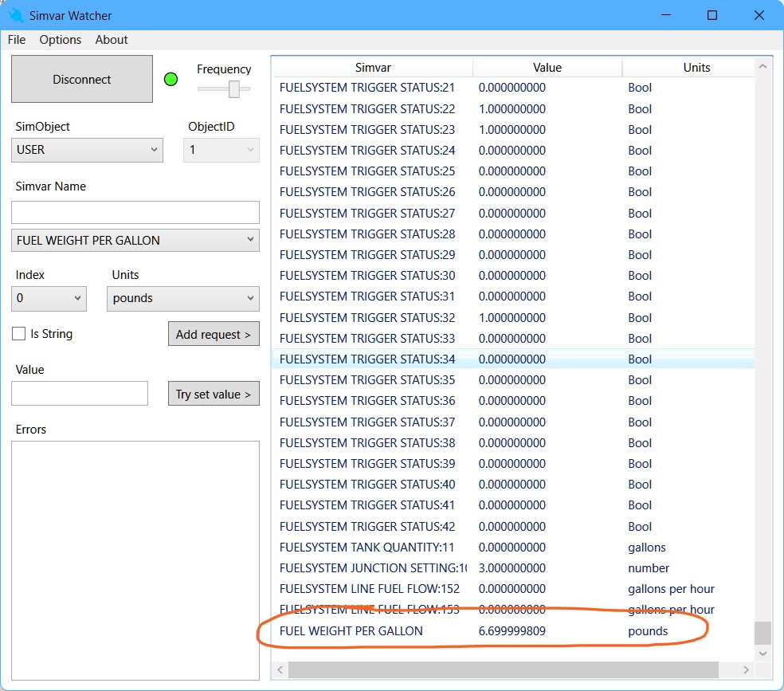Select row FUELSYSTEM TRIGGER STATUS:28
The image size is (784, 691).
click(513, 234)
